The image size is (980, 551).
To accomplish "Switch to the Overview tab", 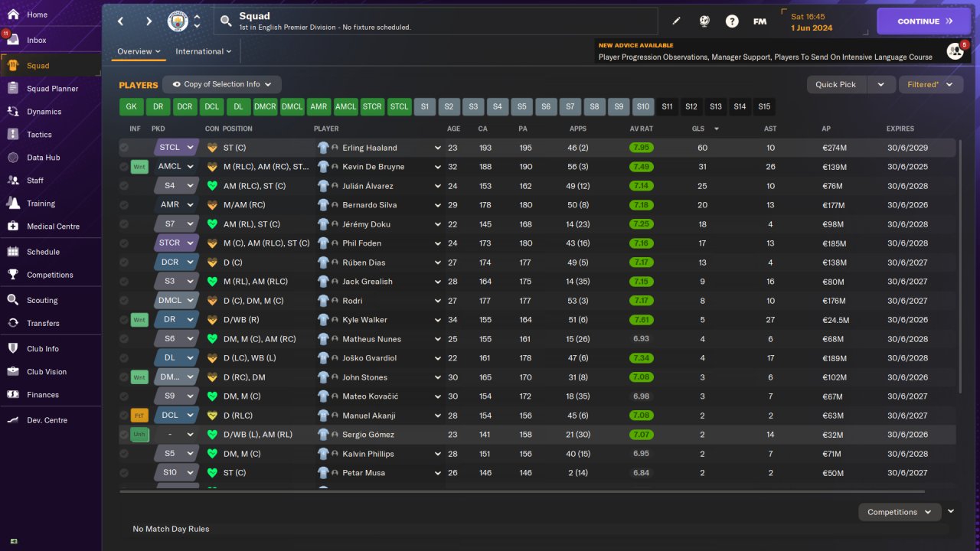I will point(139,51).
